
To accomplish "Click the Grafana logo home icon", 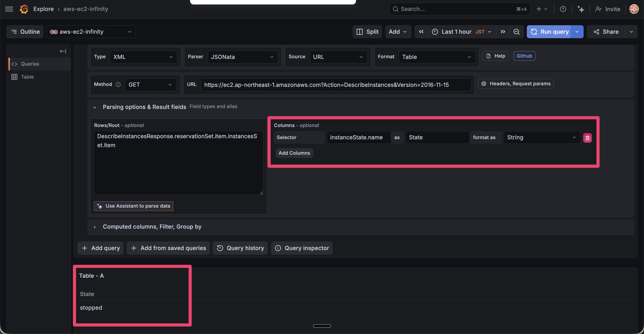I will tap(24, 9).
